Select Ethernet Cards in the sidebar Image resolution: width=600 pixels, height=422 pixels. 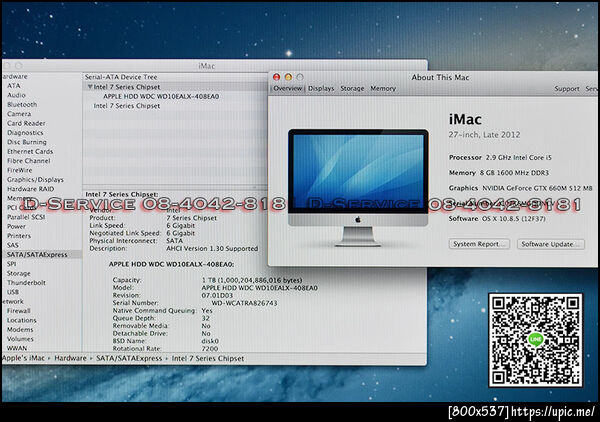click(30, 152)
